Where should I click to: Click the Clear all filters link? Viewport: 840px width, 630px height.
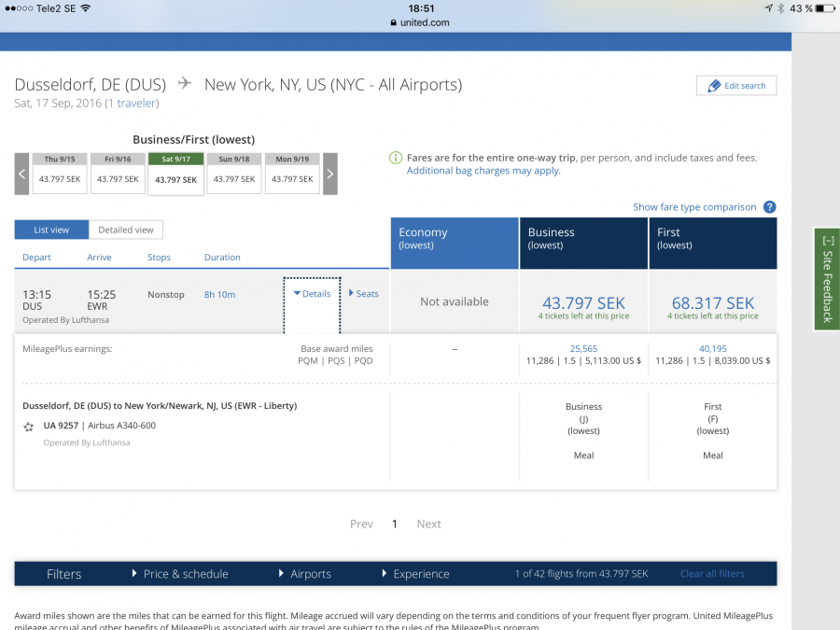(x=712, y=574)
